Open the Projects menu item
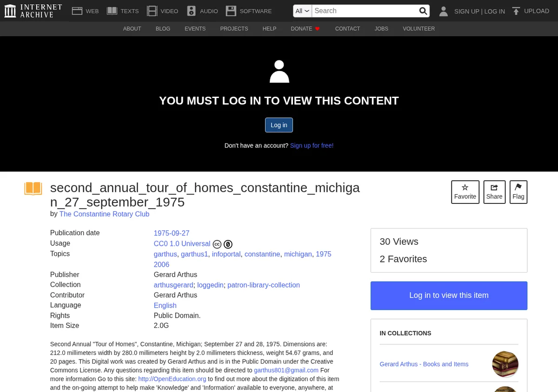The image size is (558, 392). point(234,29)
